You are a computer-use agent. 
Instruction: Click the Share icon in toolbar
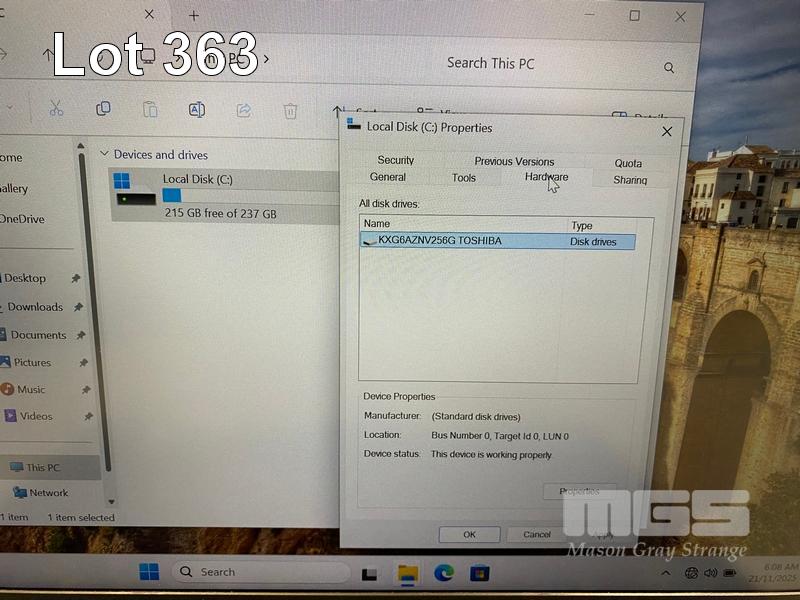tap(243, 110)
